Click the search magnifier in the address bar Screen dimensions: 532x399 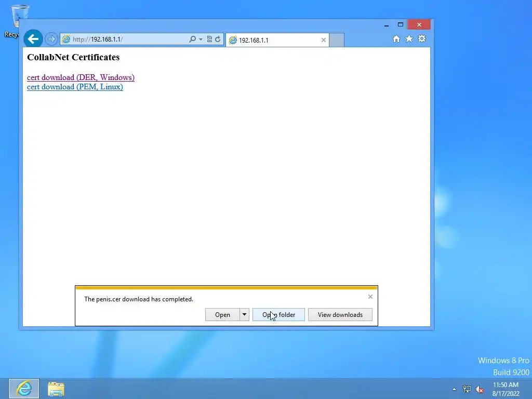(x=192, y=39)
